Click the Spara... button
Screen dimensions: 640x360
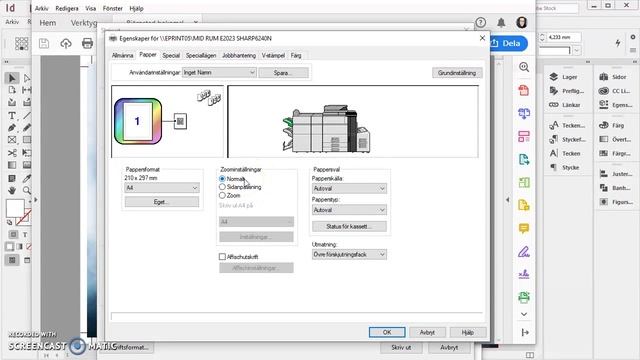283,73
